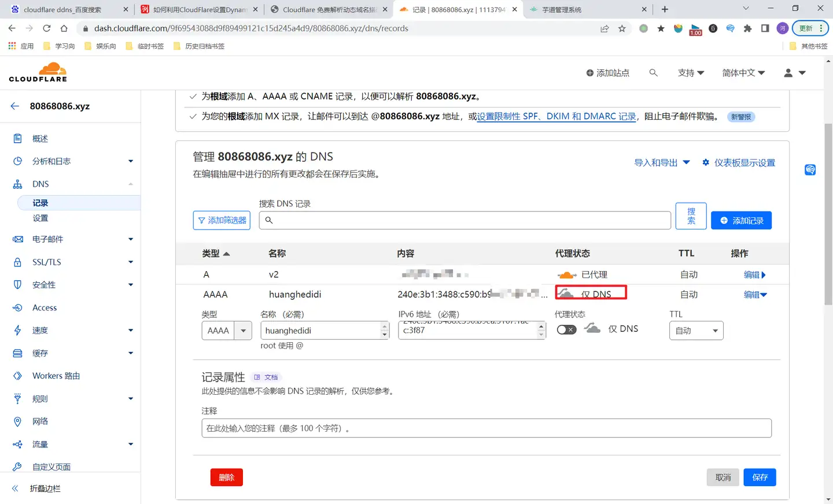Switch to the 芋道管理系统 tab
Image resolution: width=833 pixels, height=504 pixels.
tap(588, 9)
